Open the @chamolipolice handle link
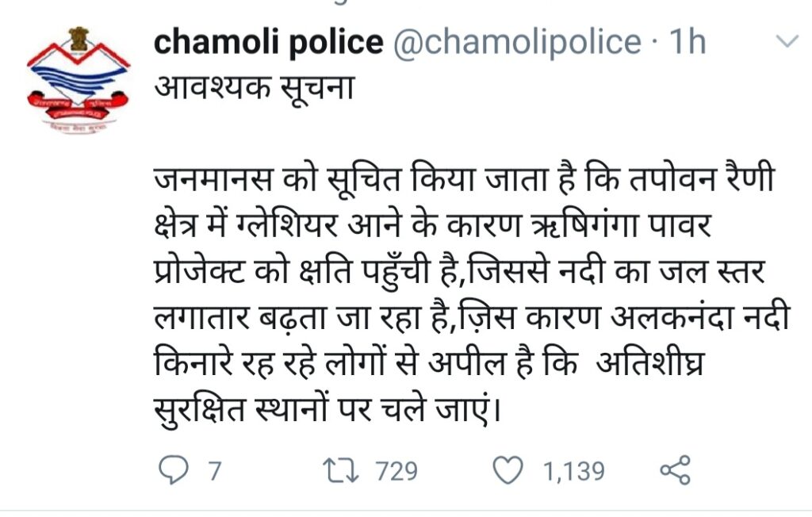 click(x=516, y=43)
